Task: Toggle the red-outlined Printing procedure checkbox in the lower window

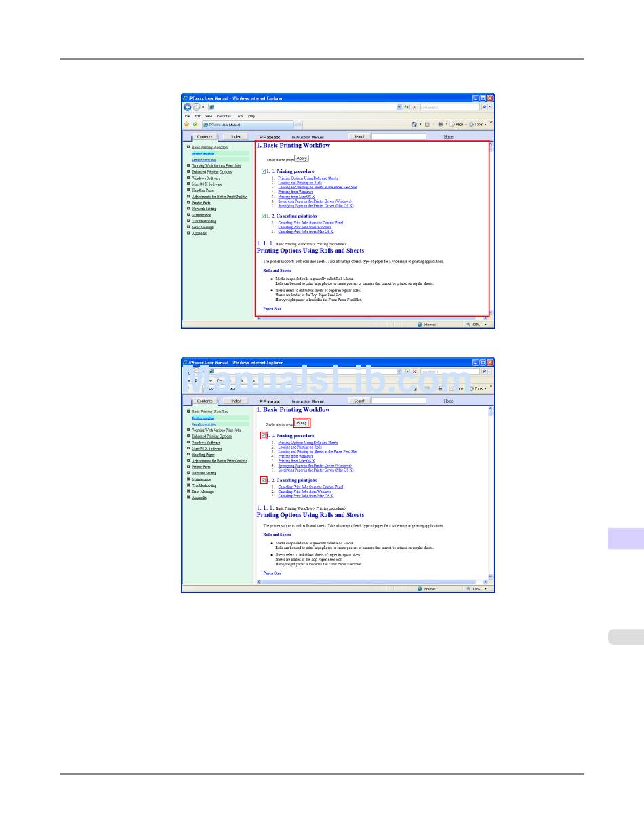Action: click(x=264, y=436)
